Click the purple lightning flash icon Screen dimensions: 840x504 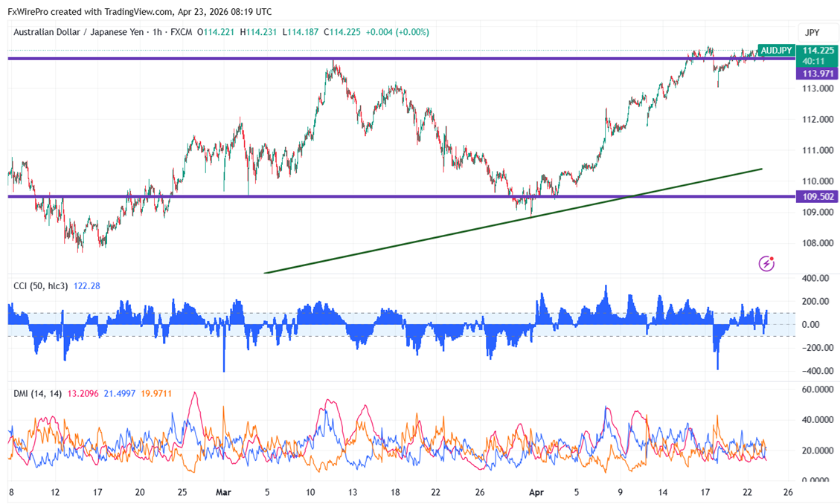click(x=766, y=263)
